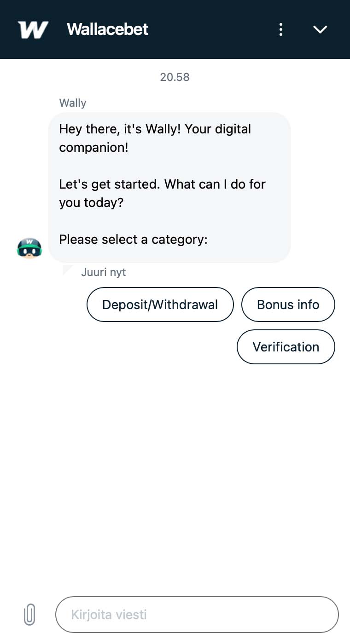Click the Wallacebet W logo
350x644 pixels.
pos(33,29)
